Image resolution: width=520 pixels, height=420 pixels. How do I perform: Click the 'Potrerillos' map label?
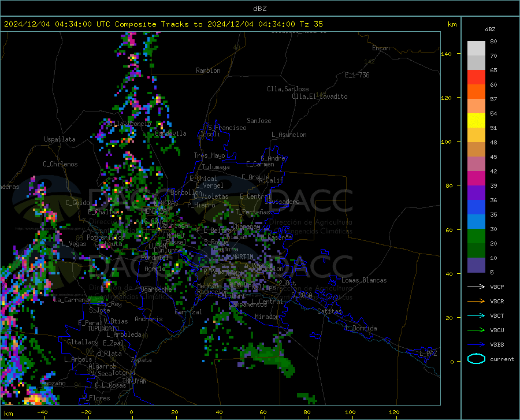click(x=106, y=237)
